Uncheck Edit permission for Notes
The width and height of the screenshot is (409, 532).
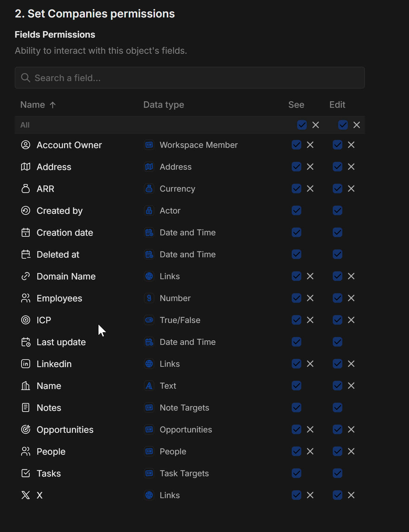(338, 408)
